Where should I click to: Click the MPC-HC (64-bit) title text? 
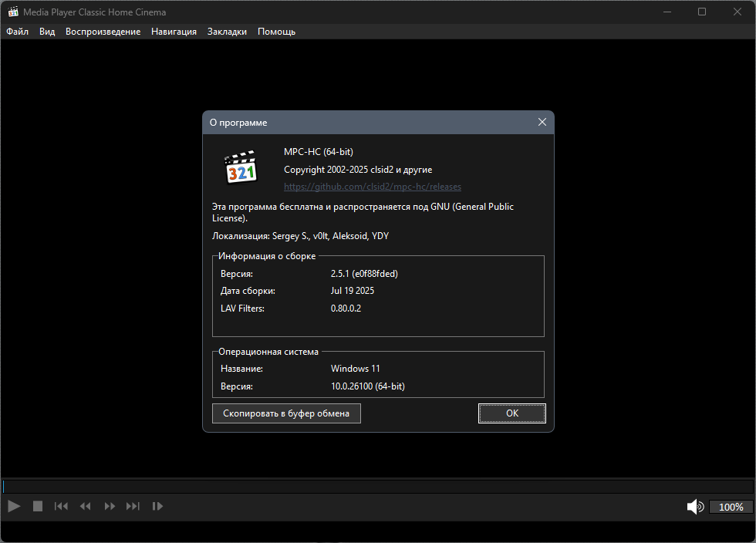coord(318,152)
